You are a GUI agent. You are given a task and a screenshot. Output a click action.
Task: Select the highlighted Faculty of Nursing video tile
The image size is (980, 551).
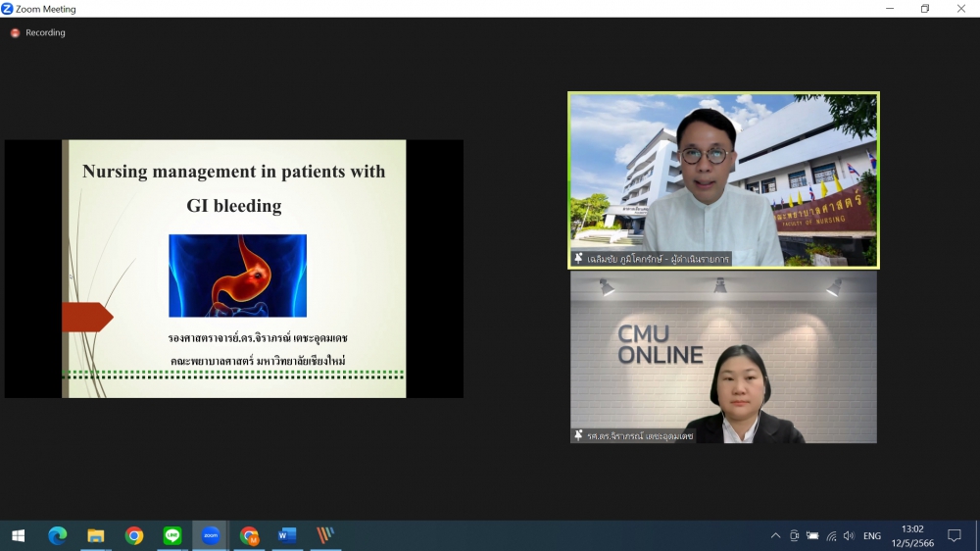point(723,179)
